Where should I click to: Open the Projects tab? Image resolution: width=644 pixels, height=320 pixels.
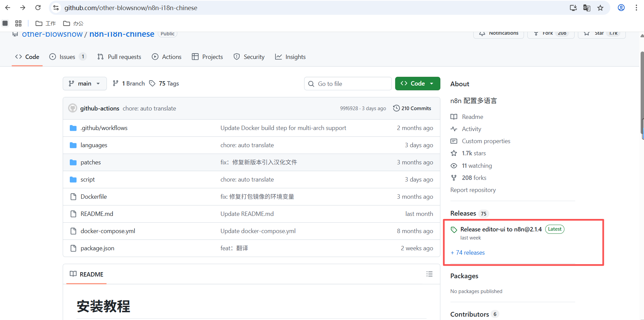pos(207,57)
